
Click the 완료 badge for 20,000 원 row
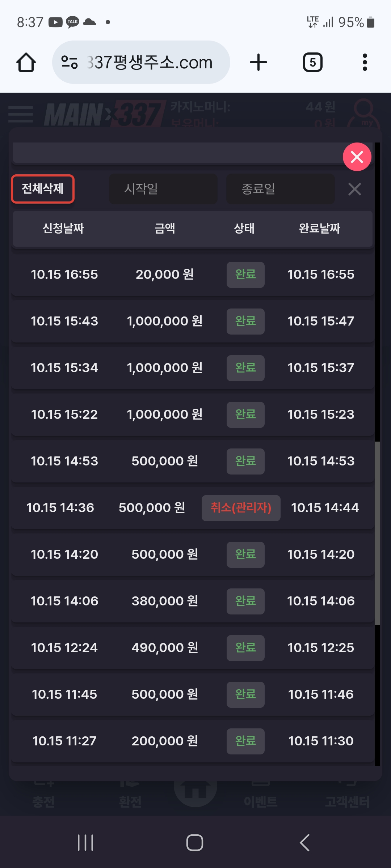(245, 275)
